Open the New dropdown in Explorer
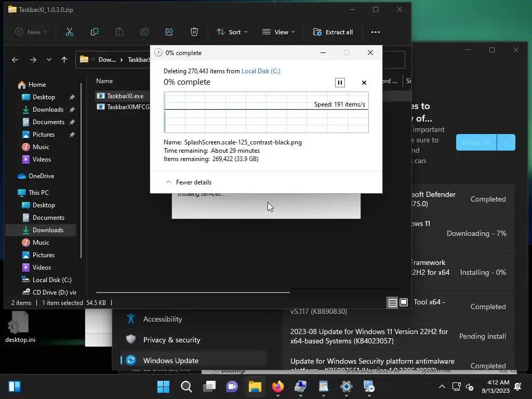532x399 pixels. (31, 32)
